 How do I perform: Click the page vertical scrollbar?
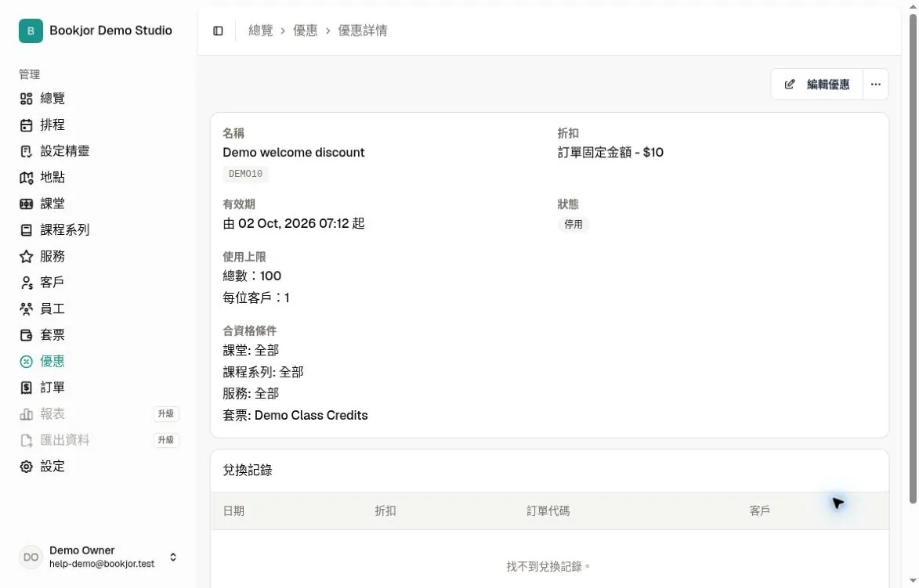pos(913,258)
